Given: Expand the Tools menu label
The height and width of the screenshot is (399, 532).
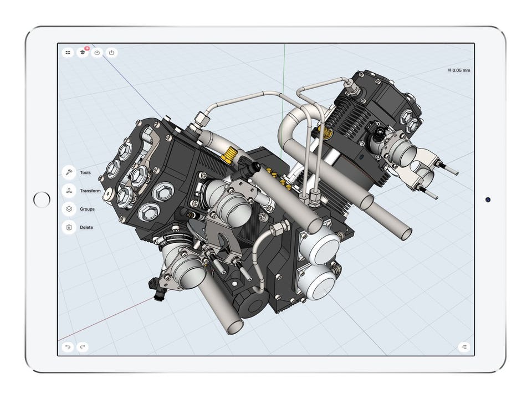Looking at the screenshot, I should click(85, 172).
